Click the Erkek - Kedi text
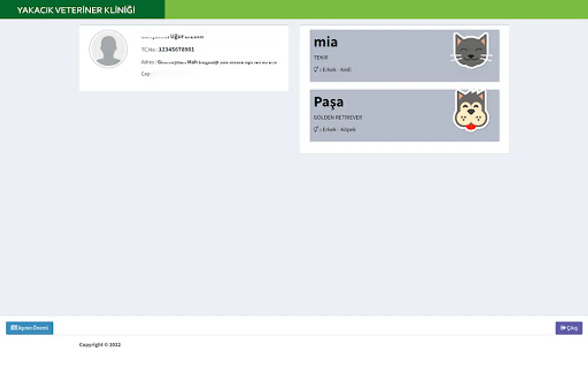The width and height of the screenshot is (588, 368). 337,70
